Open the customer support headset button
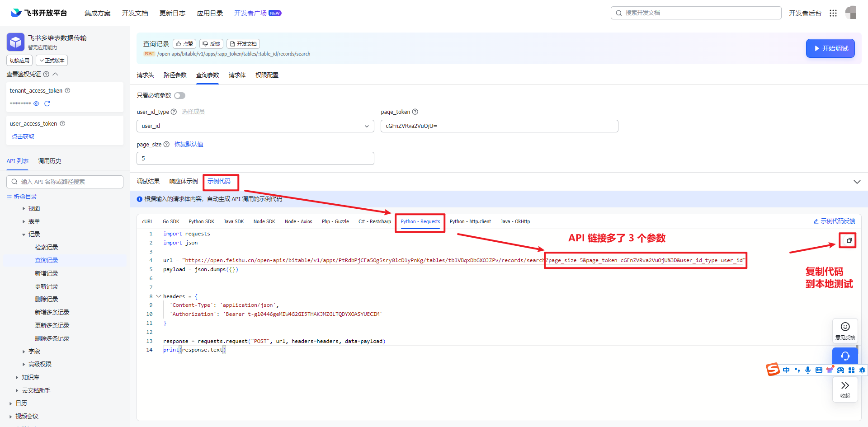 click(x=845, y=356)
